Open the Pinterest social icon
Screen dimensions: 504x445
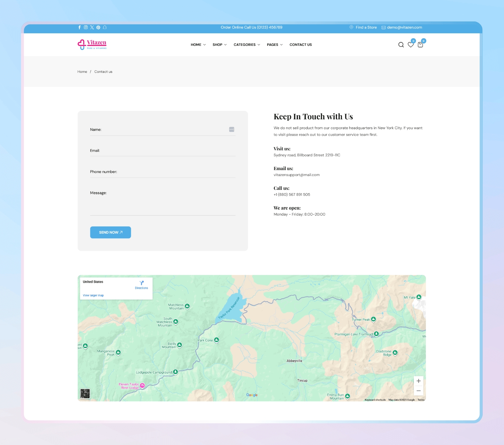(98, 27)
